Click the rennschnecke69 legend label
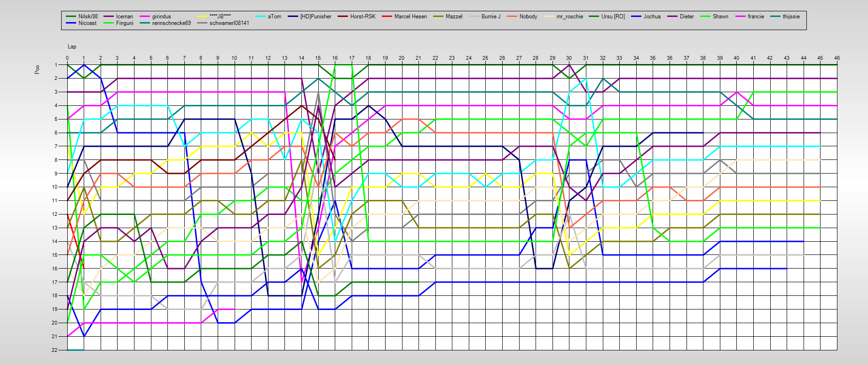This screenshot has width=868, height=365. pyautogui.click(x=171, y=23)
